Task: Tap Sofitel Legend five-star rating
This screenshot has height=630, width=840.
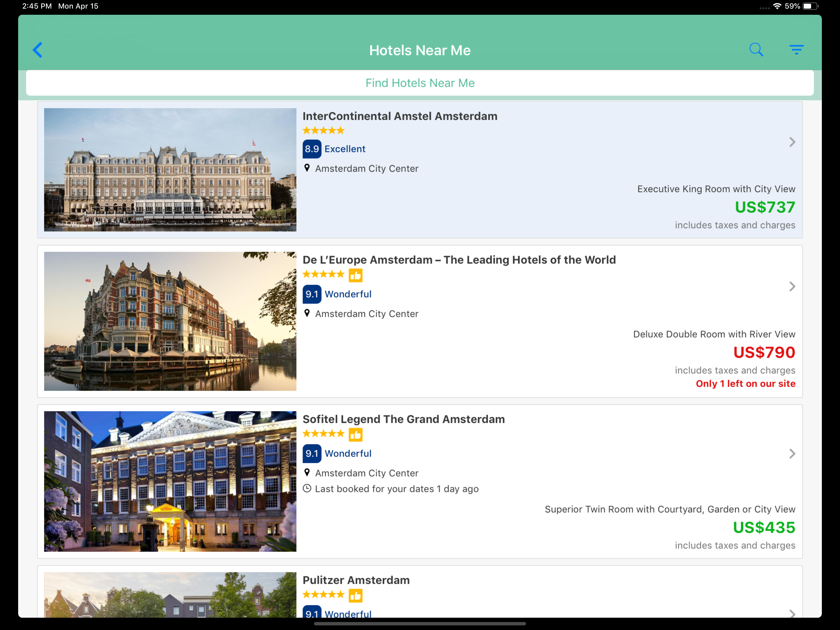Action: [323, 433]
